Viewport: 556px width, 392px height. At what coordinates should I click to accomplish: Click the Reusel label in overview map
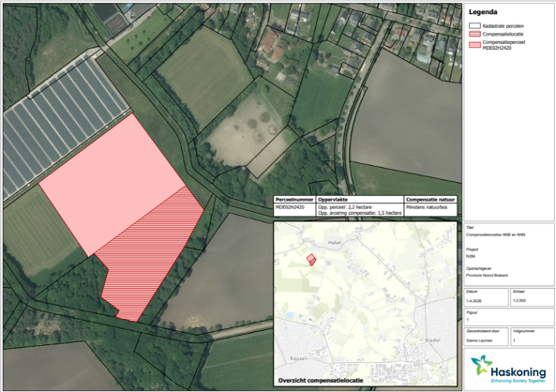pyautogui.click(x=298, y=358)
